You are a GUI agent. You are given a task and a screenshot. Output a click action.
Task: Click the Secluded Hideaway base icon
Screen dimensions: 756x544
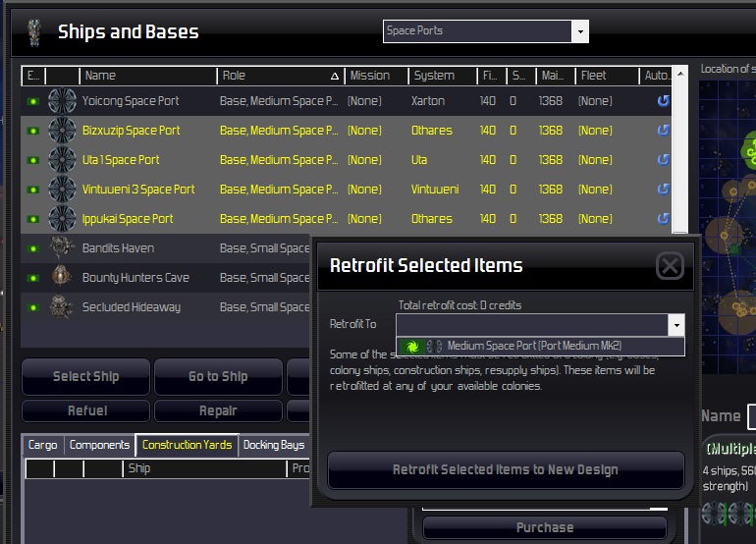61,306
